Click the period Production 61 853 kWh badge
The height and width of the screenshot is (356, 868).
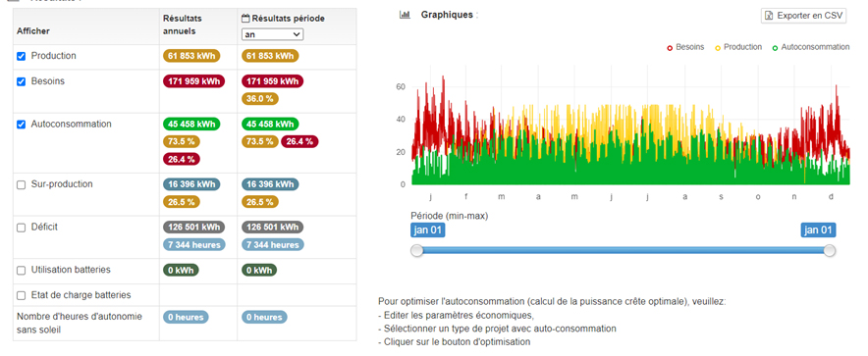coord(270,56)
